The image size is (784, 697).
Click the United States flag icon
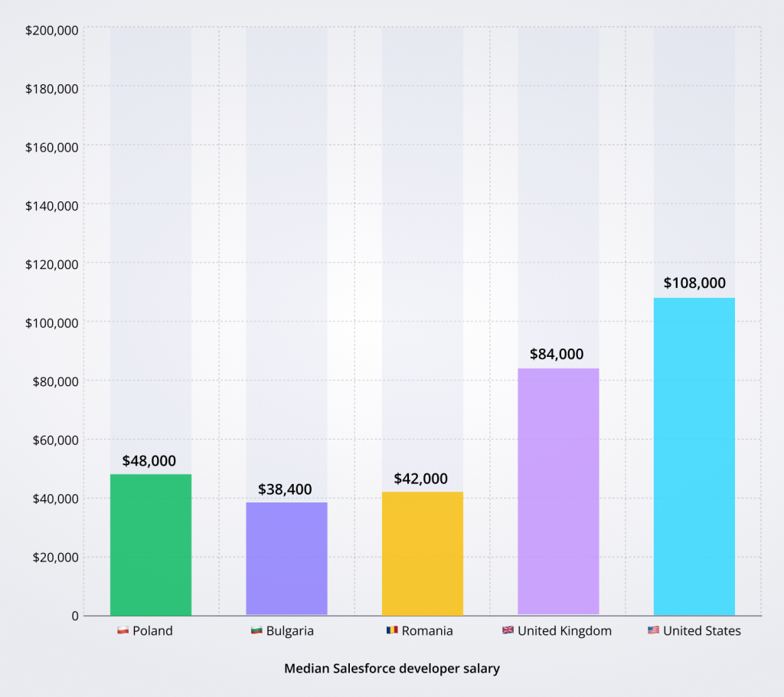tap(654, 630)
